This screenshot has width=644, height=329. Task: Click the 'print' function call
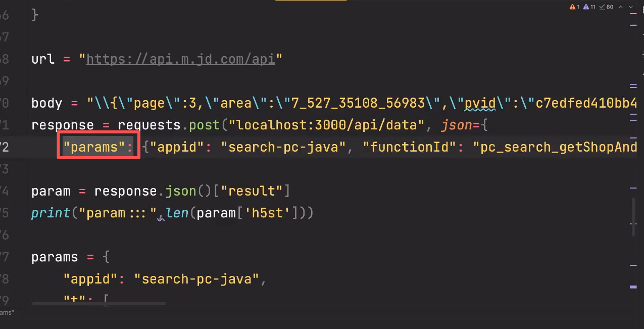click(x=51, y=213)
